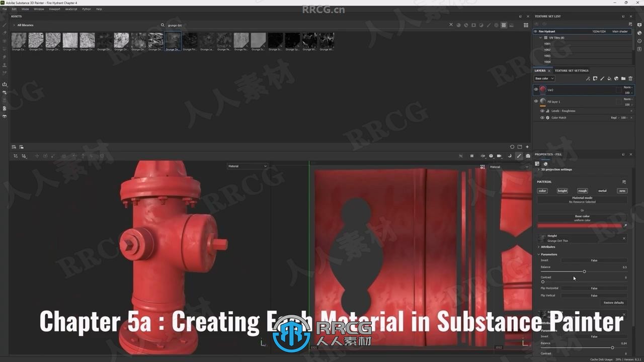This screenshot has height=362, width=644.
Task: Open the Viewport menu
Action: (x=54, y=9)
